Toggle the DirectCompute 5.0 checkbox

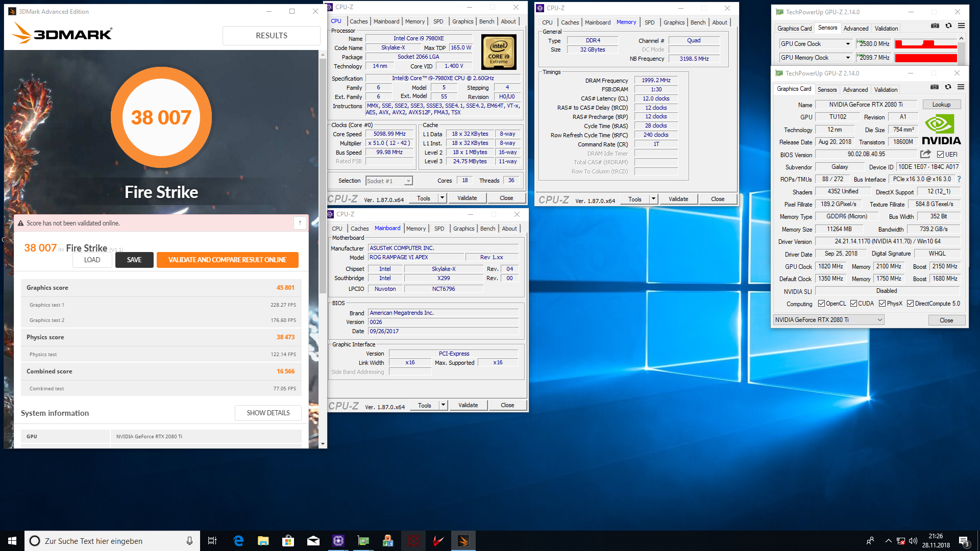click(x=910, y=304)
